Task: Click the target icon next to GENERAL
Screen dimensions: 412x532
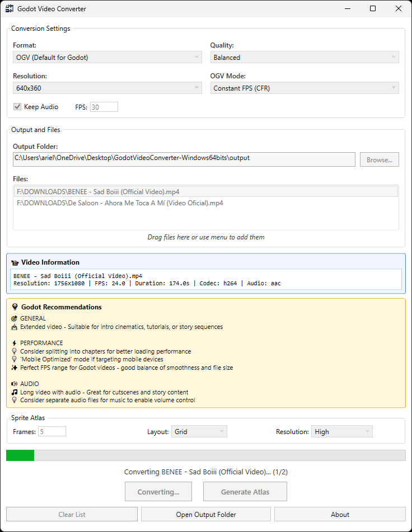Action: click(x=15, y=318)
